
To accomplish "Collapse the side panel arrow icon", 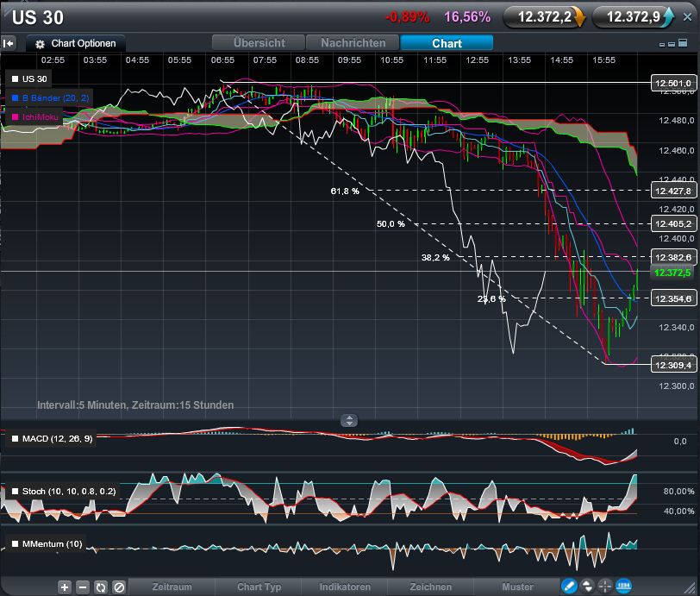I will point(9,43).
